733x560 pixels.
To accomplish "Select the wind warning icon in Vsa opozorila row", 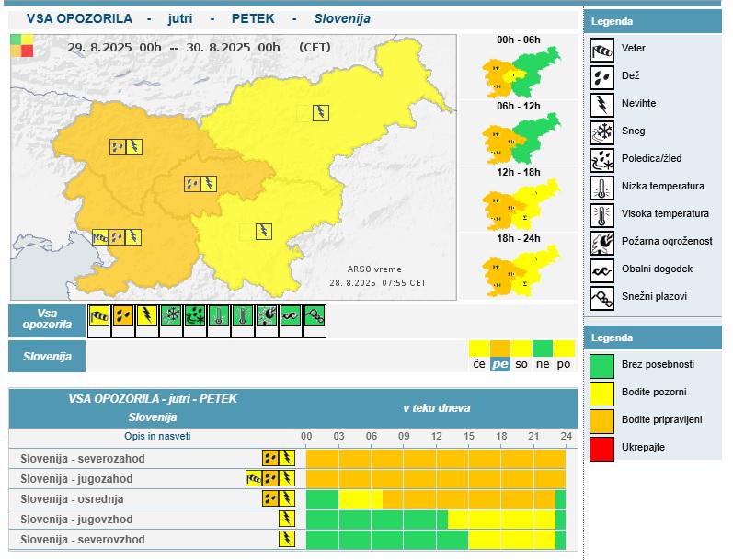I will pos(99,317).
